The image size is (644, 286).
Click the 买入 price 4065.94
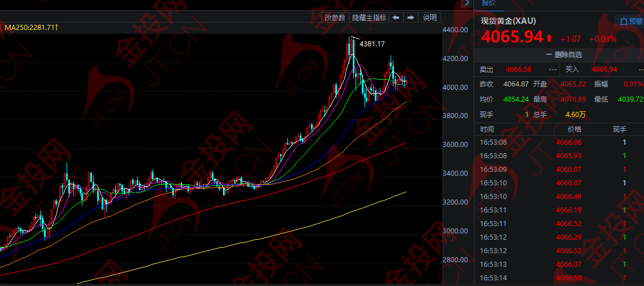(604, 70)
